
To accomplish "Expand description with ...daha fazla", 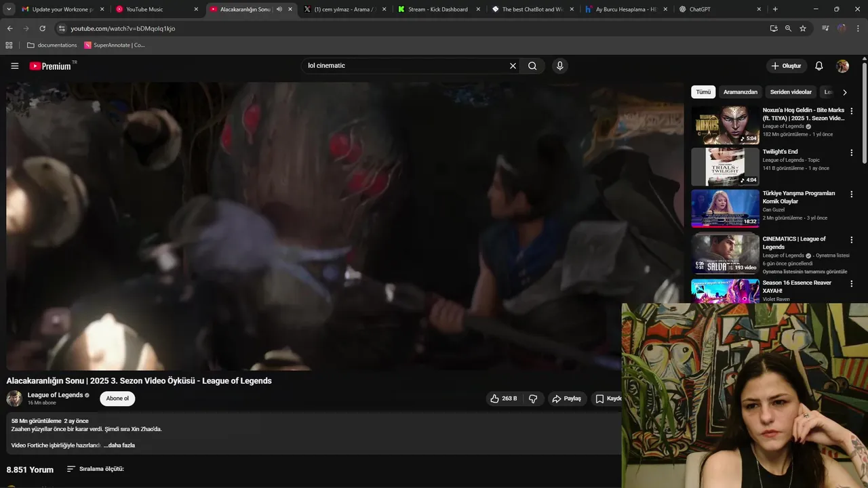I will pos(119,445).
